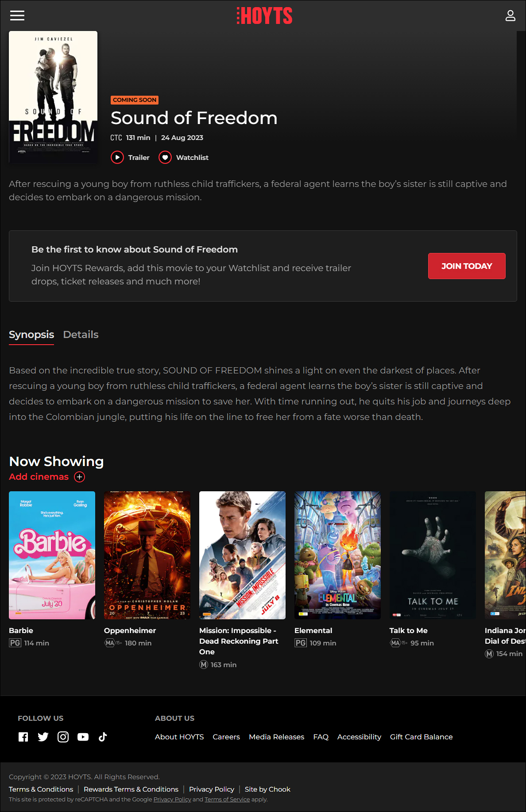Viewport: 526px width, 812px height.
Task: Open the Barbie movie poster
Action: (x=52, y=555)
